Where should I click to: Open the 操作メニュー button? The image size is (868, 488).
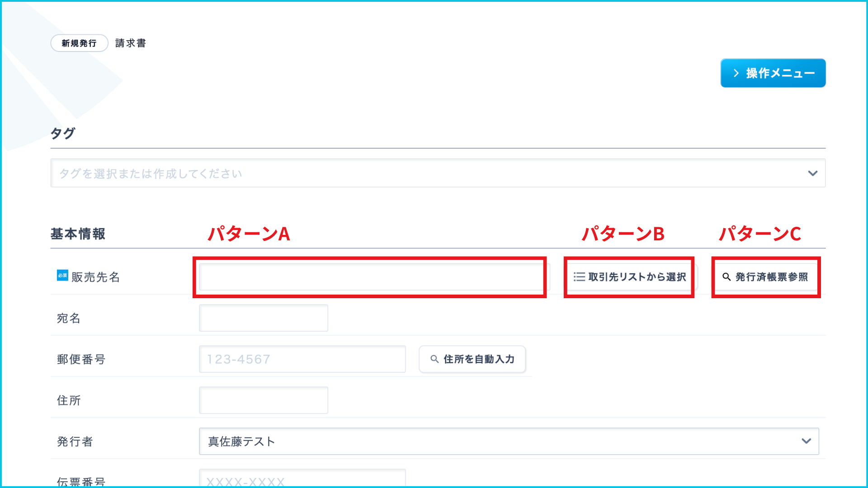(773, 73)
